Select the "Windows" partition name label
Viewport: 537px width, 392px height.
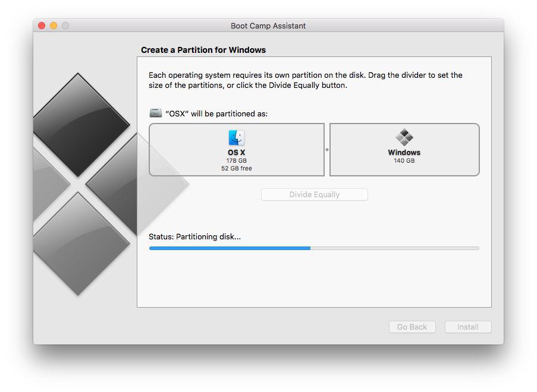[404, 153]
